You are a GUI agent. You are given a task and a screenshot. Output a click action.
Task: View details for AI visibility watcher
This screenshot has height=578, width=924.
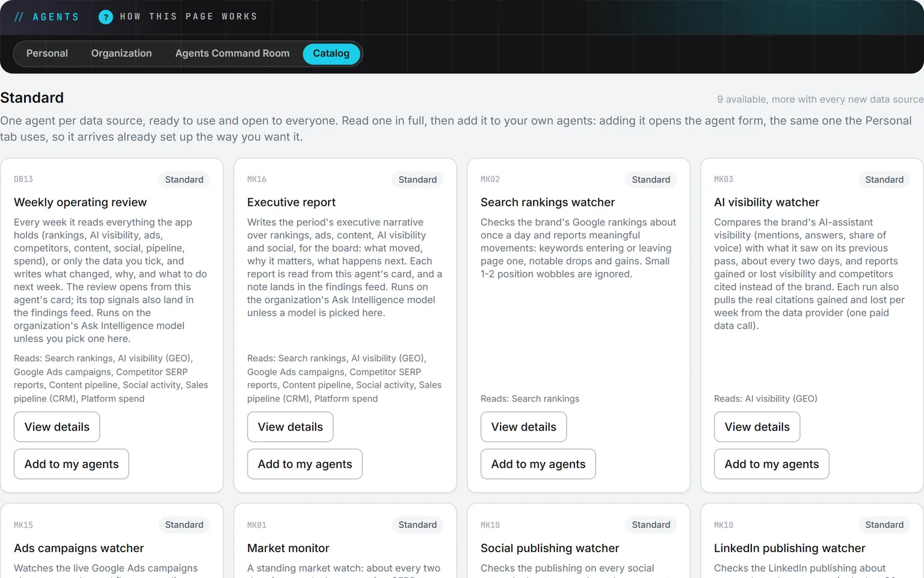(x=757, y=427)
